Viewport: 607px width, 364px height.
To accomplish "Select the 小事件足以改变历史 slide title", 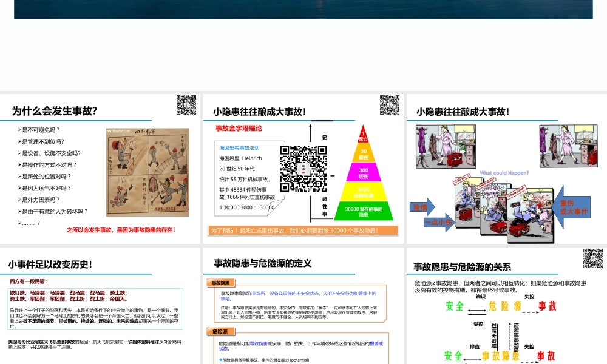I will 50,264.
